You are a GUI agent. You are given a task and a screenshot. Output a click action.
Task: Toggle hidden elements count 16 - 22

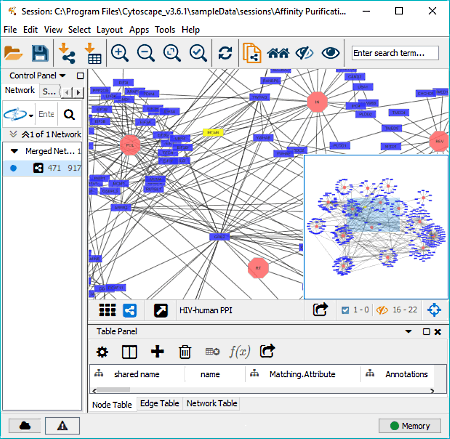coord(397,310)
